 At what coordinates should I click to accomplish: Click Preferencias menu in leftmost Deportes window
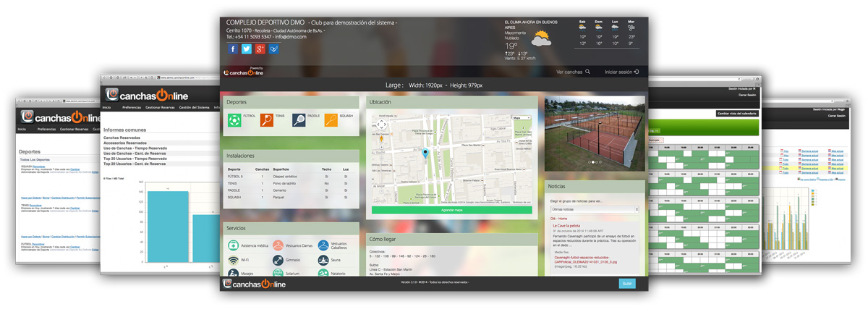pos(46,129)
